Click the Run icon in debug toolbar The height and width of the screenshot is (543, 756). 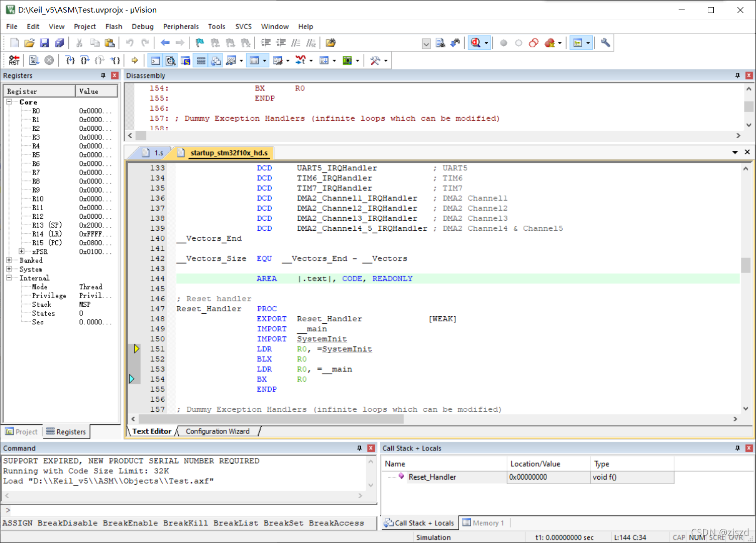tap(34, 61)
